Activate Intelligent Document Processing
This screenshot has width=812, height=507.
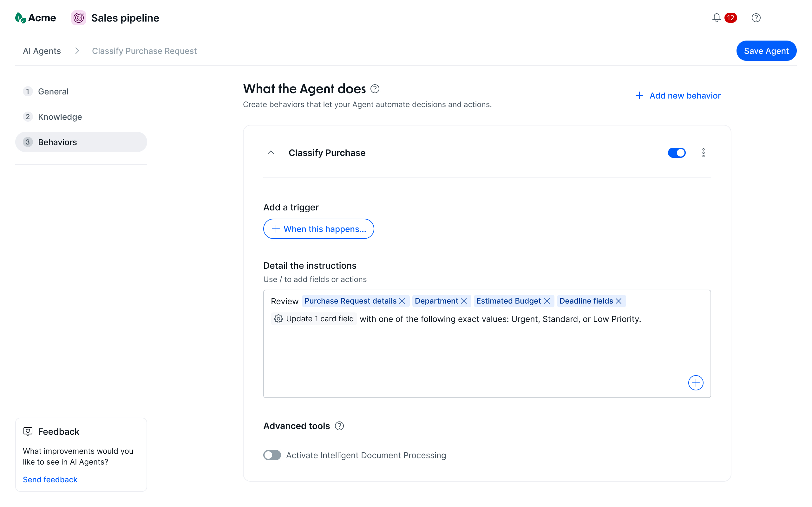272,455
